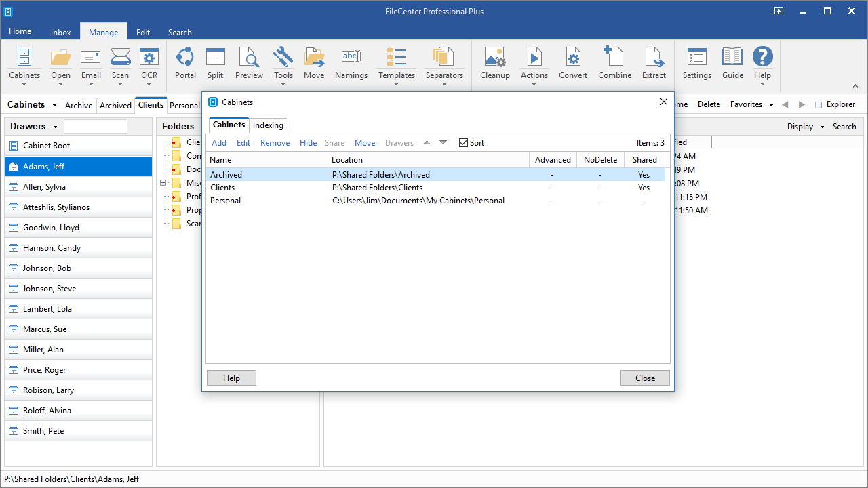Enable the Explorer checkbox
The height and width of the screenshot is (488, 868).
pos(818,105)
